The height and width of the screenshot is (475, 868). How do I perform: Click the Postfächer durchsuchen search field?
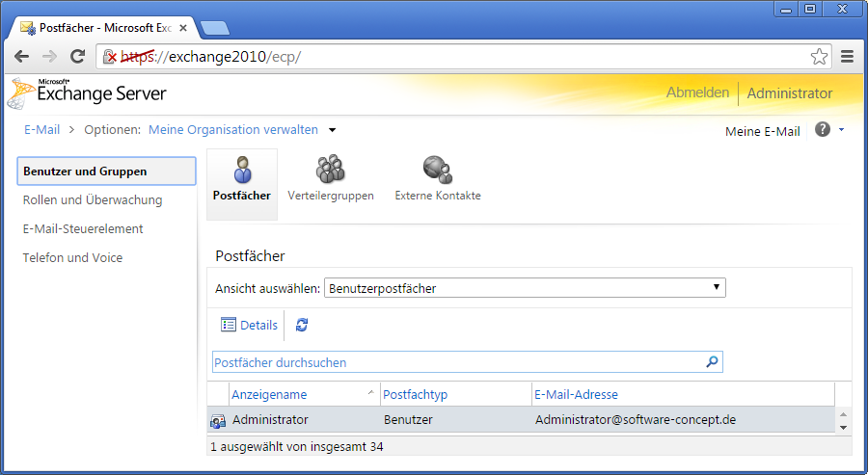(x=458, y=362)
